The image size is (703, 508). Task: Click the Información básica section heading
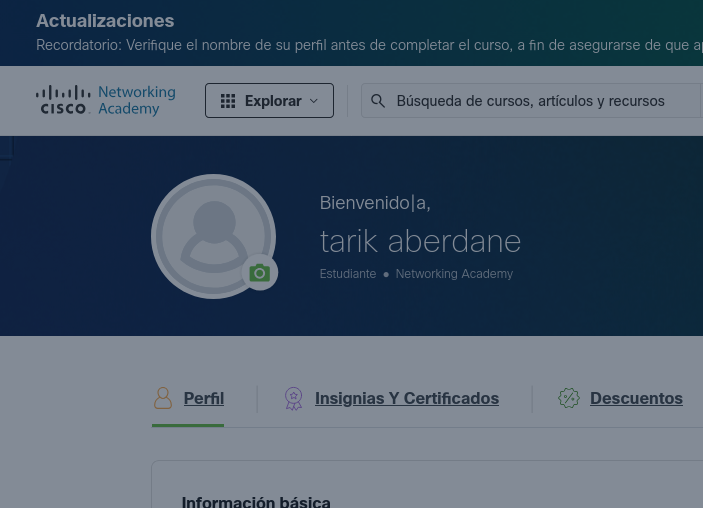256,500
